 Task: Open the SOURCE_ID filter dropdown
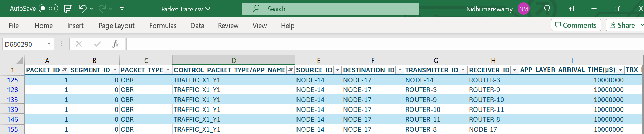pyautogui.click(x=337, y=70)
